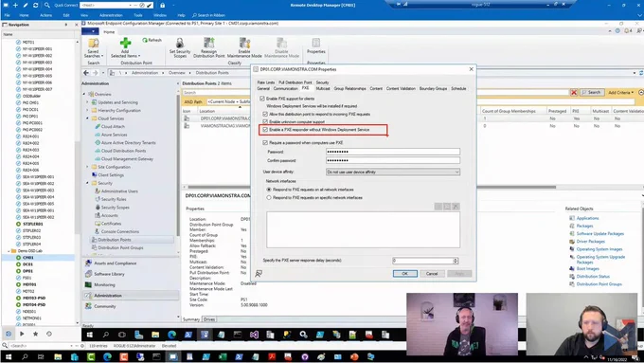Open Distribution Status related link

tap(593, 276)
